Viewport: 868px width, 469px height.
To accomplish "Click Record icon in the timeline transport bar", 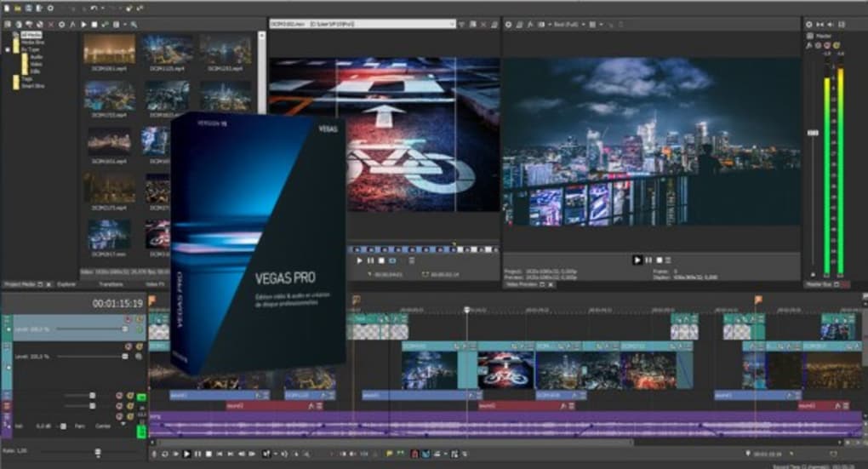I will pos(154,454).
